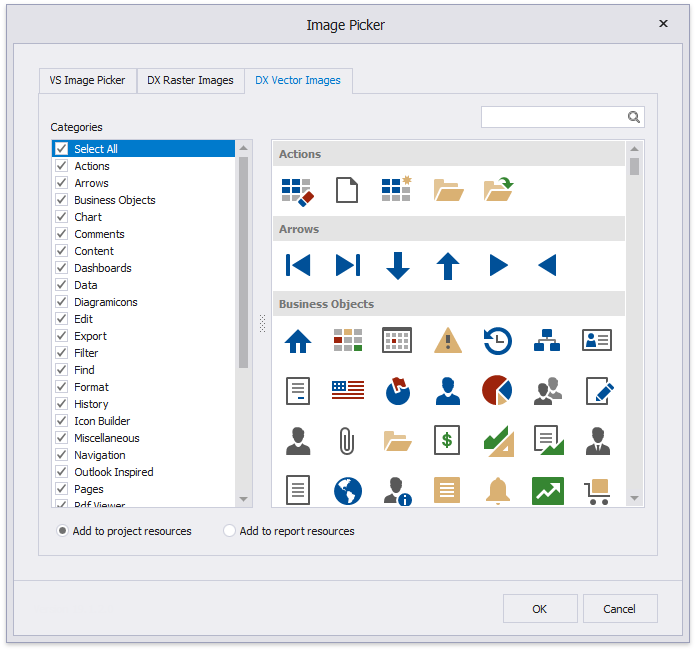Screen dimensions: 696x651
Task: Click categories list scroll down arrow
Action: point(243,499)
